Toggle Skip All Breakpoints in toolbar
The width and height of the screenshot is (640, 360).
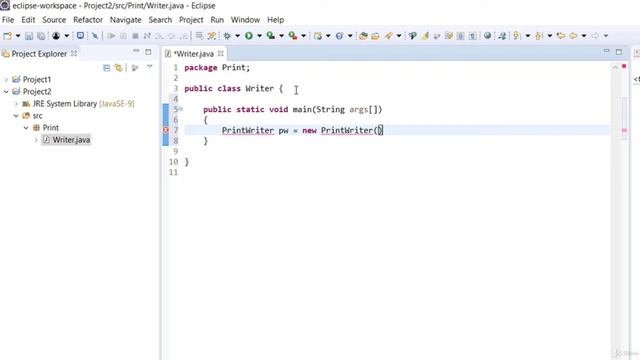(95, 36)
